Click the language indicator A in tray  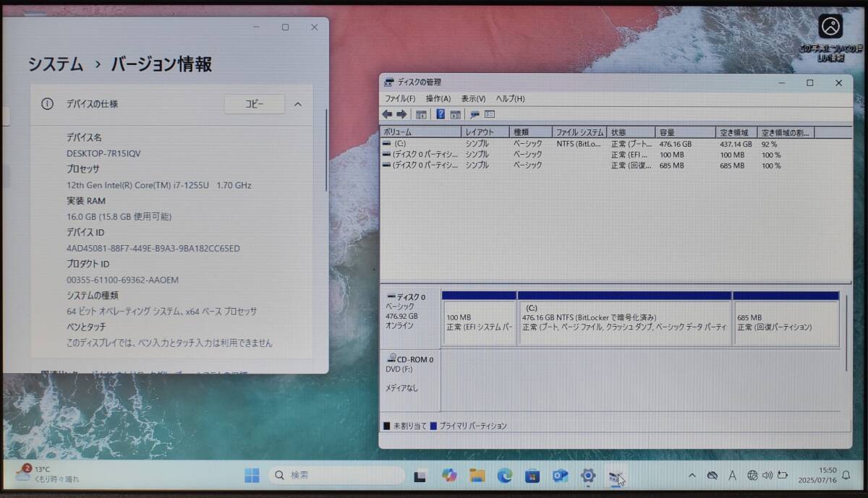[x=732, y=475]
